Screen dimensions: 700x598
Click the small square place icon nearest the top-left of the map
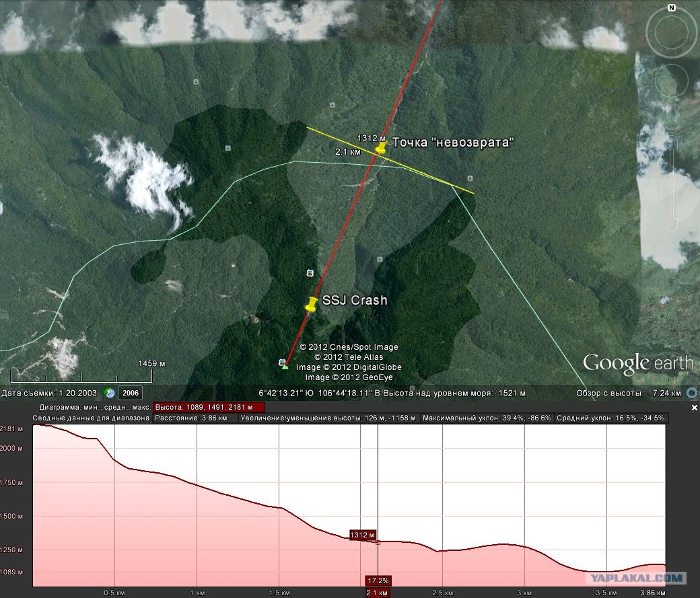(196, 81)
